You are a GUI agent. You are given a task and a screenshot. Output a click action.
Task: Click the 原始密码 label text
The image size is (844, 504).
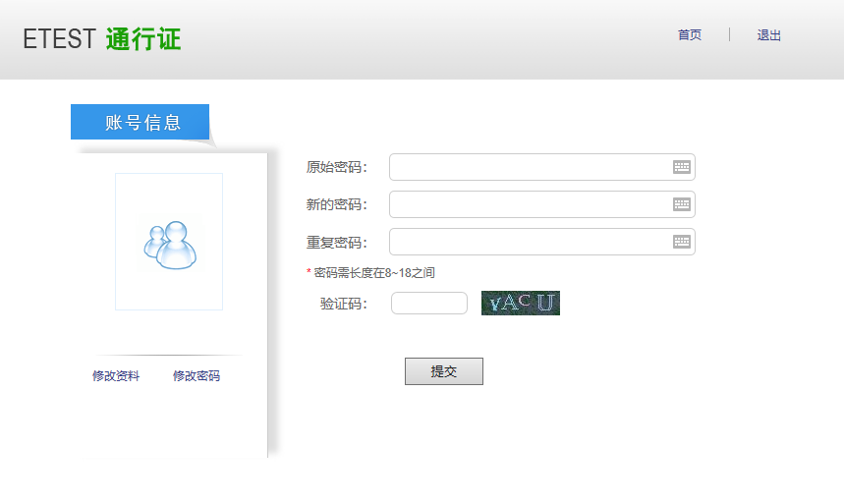[336, 167]
